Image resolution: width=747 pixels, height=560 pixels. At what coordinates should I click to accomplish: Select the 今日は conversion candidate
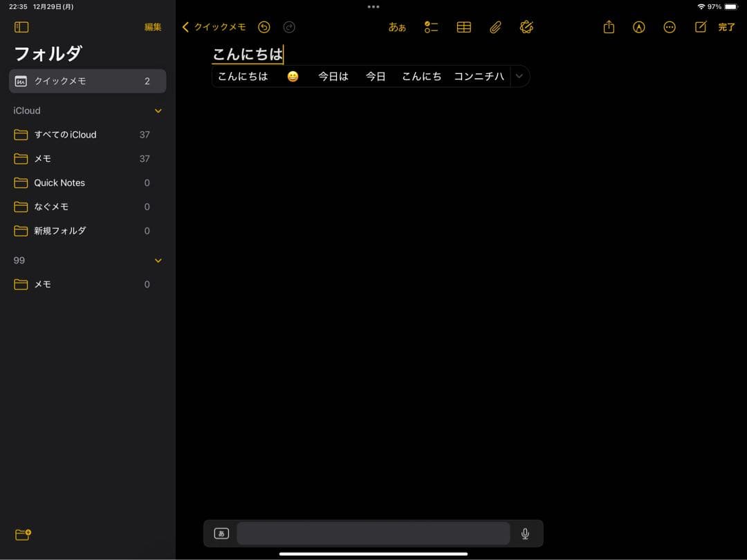(333, 76)
